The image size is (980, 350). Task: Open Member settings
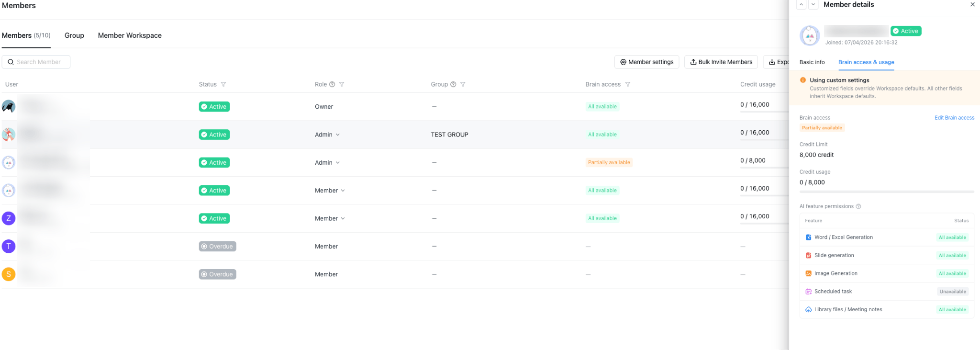pos(646,62)
